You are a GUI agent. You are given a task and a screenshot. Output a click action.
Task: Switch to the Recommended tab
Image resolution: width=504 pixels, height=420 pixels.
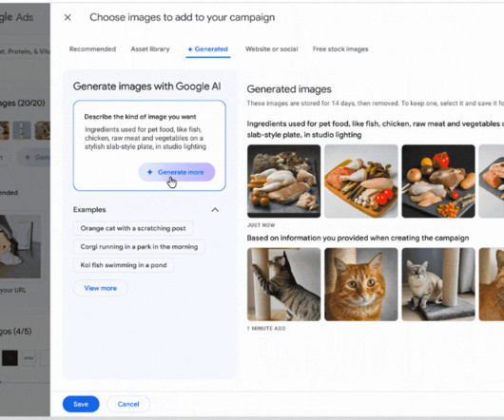(92, 49)
